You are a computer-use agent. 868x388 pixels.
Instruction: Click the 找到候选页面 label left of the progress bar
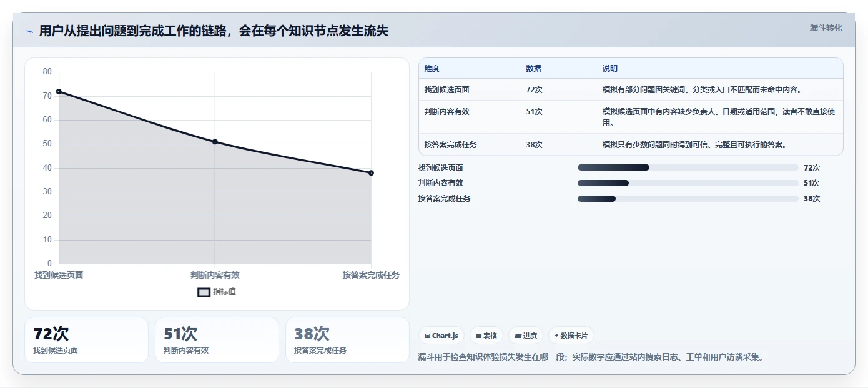(440, 168)
